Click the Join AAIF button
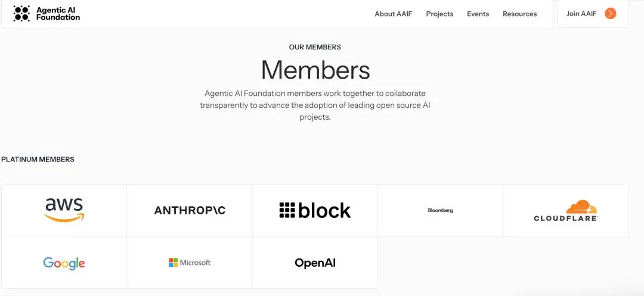 coord(593,14)
